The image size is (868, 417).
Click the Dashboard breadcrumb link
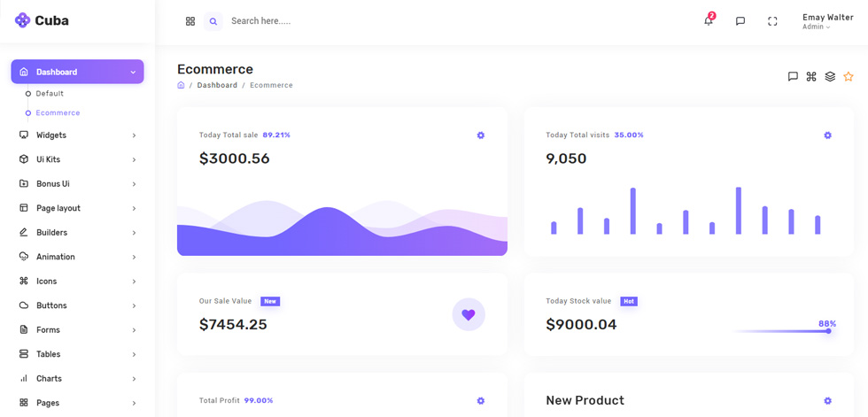pyautogui.click(x=217, y=85)
